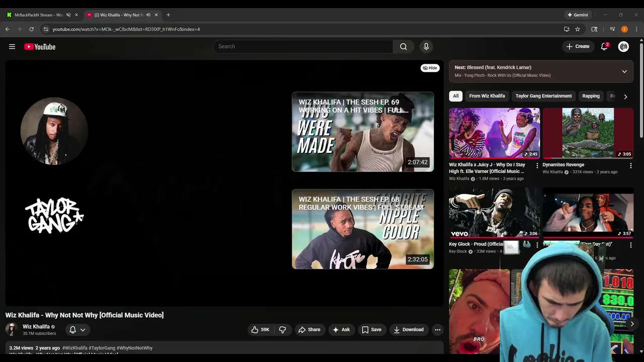Open The Sesh Ep. 68 end-screen video
This screenshot has height=362, width=644.
point(363,229)
